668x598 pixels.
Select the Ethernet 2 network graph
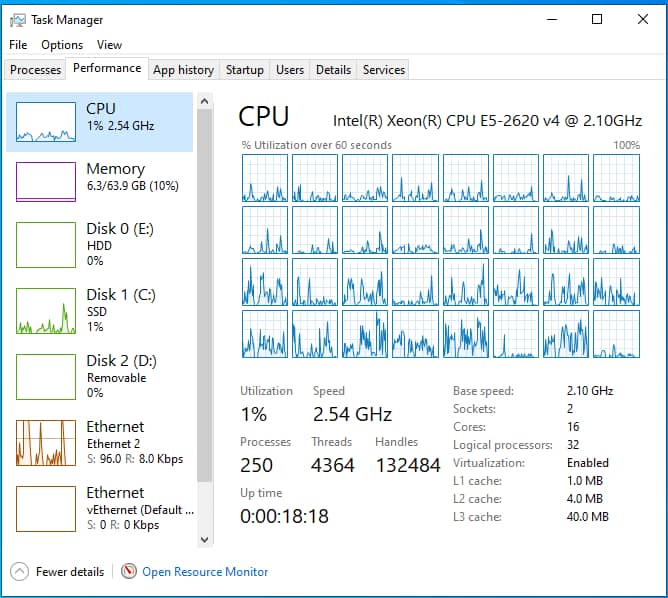pos(46,443)
